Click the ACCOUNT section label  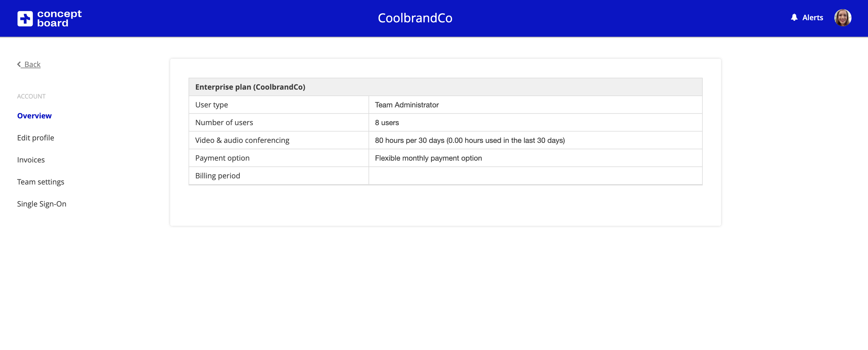pyautogui.click(x=31, y=96)
